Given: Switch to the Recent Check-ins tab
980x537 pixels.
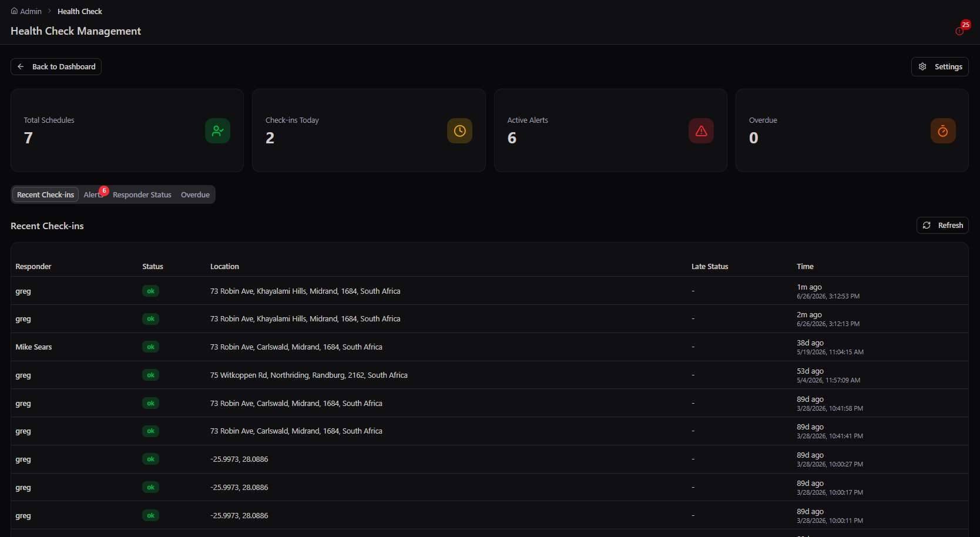Looking at the screenshot, I should tap(45, 194).
